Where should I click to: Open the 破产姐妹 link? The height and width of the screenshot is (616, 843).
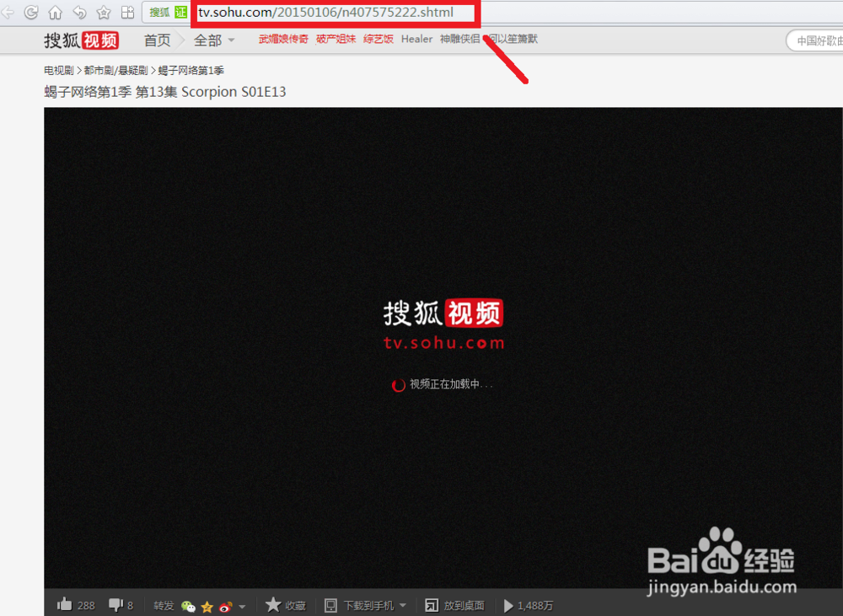[336, 40]
